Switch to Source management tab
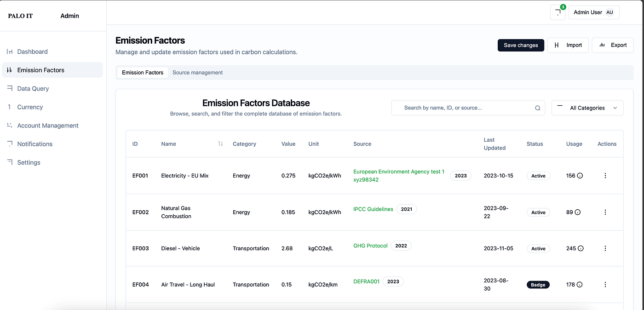The image size is (644, 310). pos(197,73)
